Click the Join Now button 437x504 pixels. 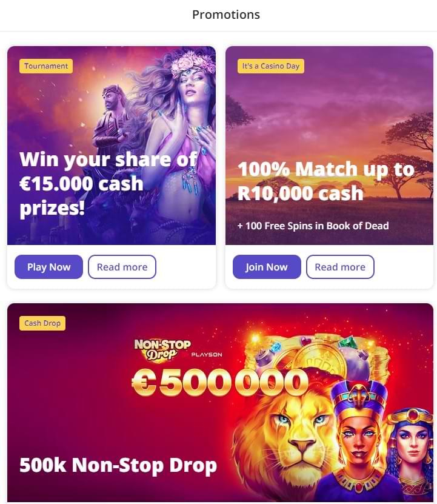pyautogui.click(x=267, y=267)
